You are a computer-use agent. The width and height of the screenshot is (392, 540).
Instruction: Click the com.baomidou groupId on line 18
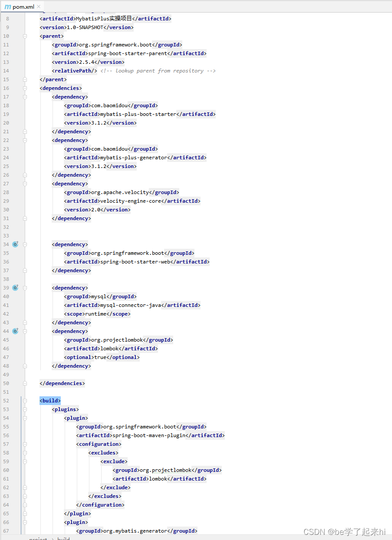(x=109, y=105)
